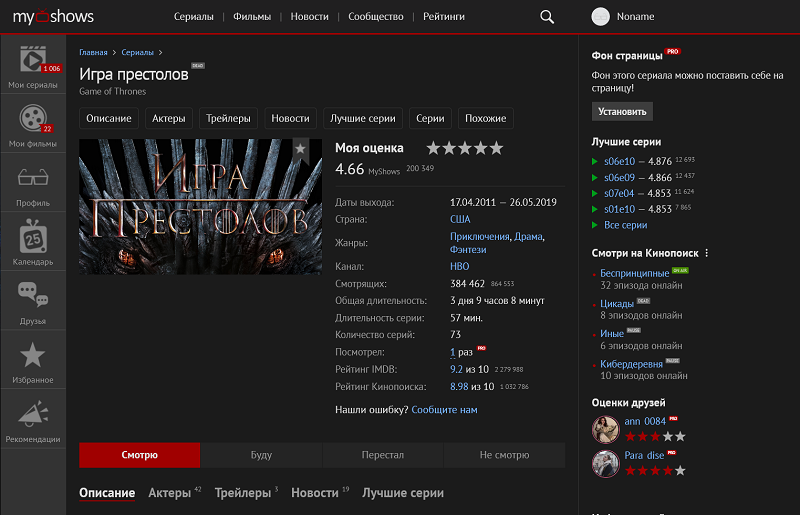The width and height of the screenshot is (800, 515).
Task: Open Беспринципные on Кинопоиск
Action: (x=635, y=274)
